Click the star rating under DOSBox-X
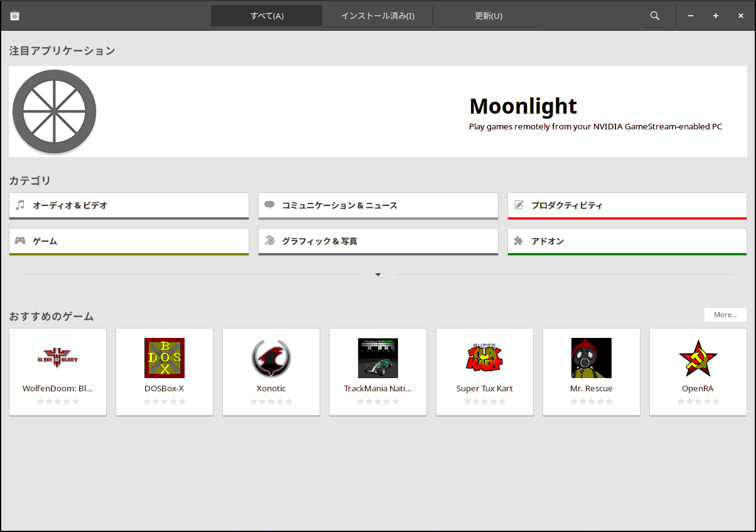The width and height of the screenshot is (756, 532). [x=165, y=401]
